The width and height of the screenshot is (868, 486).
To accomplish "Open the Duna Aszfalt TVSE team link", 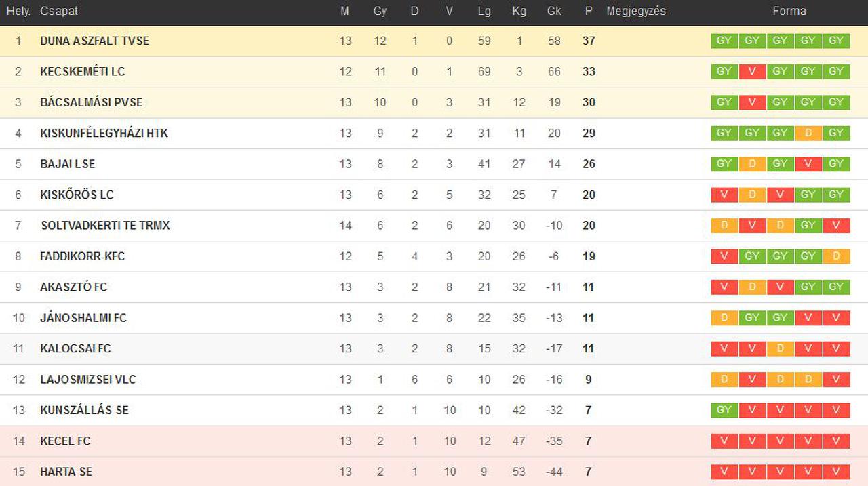I will pyautogui.click(x=94, y=41).
